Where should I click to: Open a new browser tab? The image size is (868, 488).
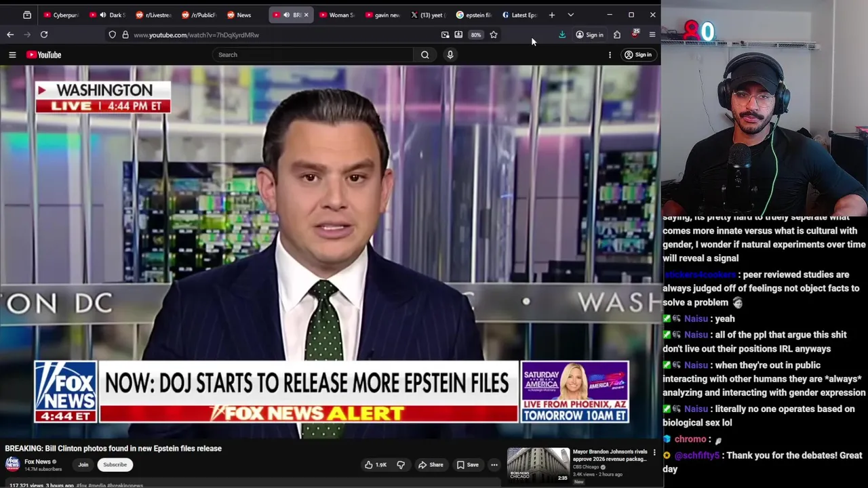point(552,15)
